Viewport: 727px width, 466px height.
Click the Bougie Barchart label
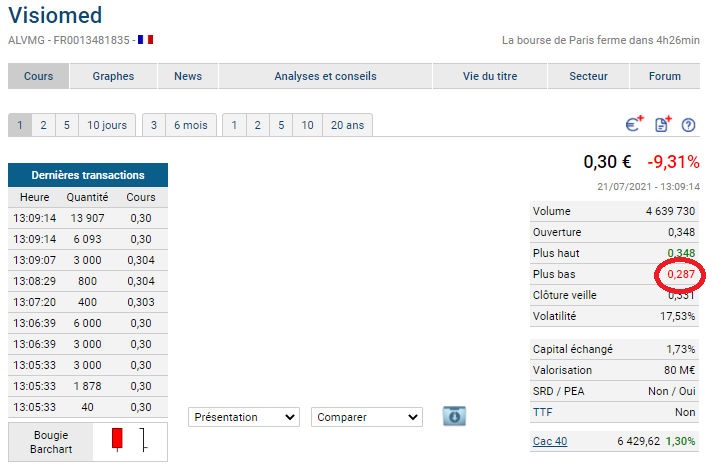51,442
